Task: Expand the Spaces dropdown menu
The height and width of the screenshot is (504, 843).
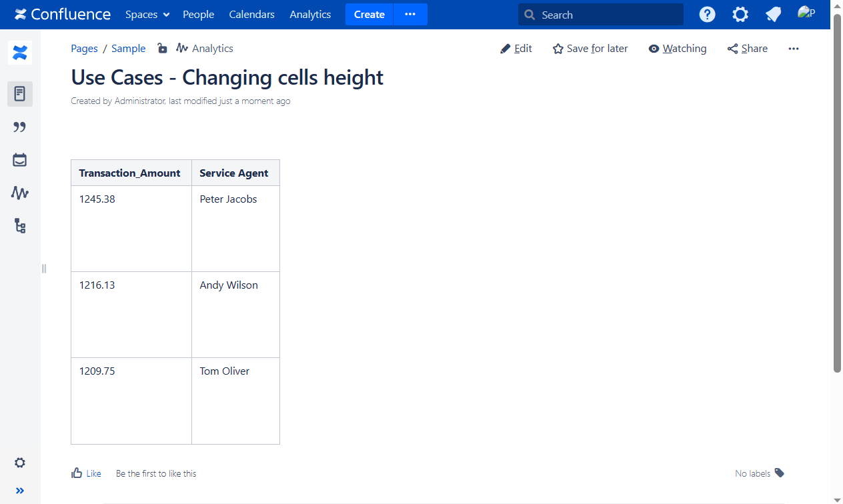Action: 147,15
